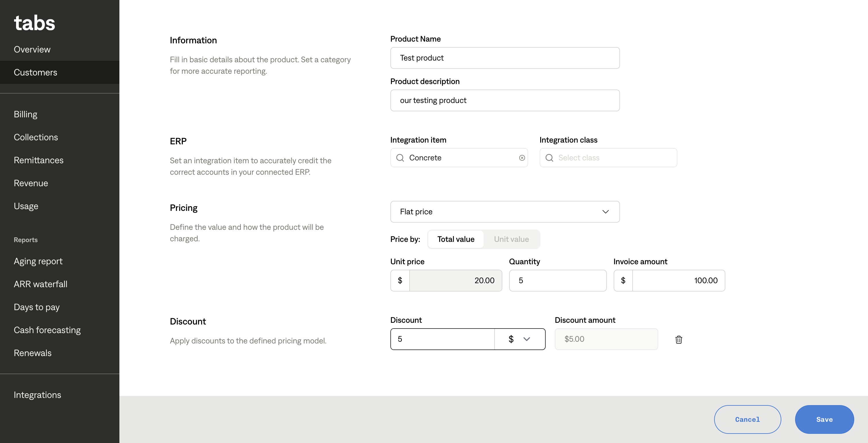Go to Billing in sidebar

(x=26, y=114)
